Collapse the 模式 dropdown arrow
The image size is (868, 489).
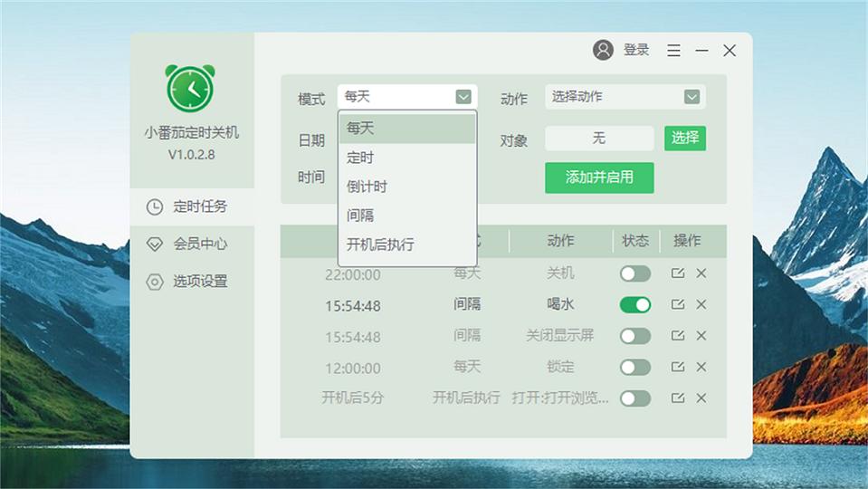point(463,97)
